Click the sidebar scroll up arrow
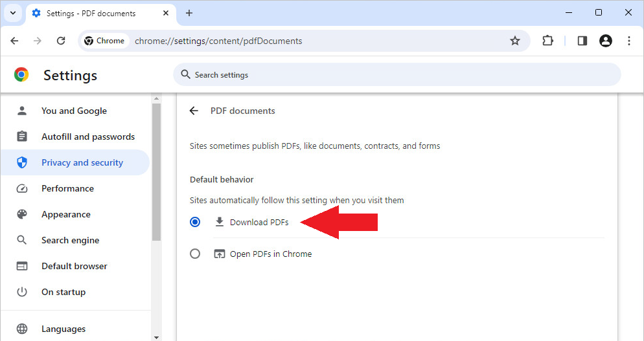 [156, 98]
